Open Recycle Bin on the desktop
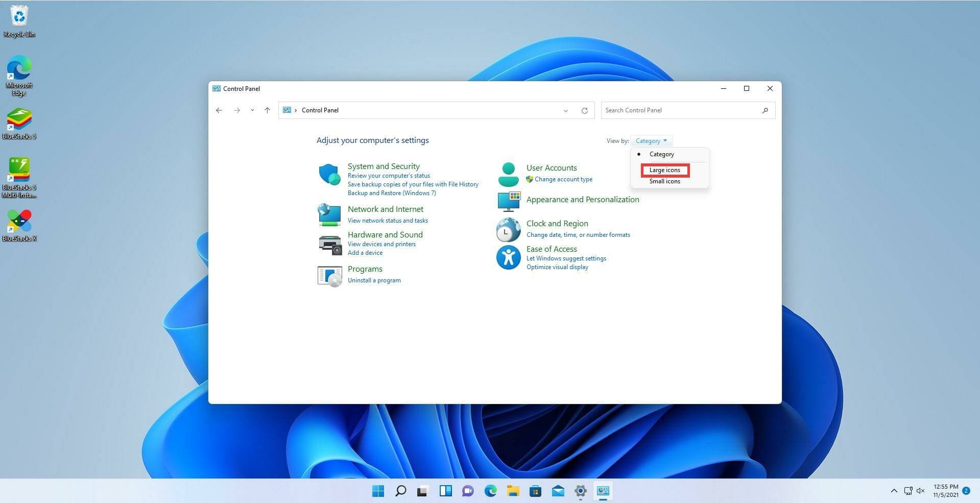Viewport: 980px width, 503px height. [19, 21]
